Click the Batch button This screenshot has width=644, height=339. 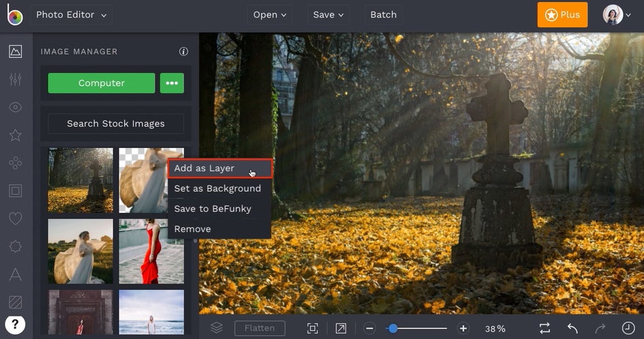(x=383, y=15)
